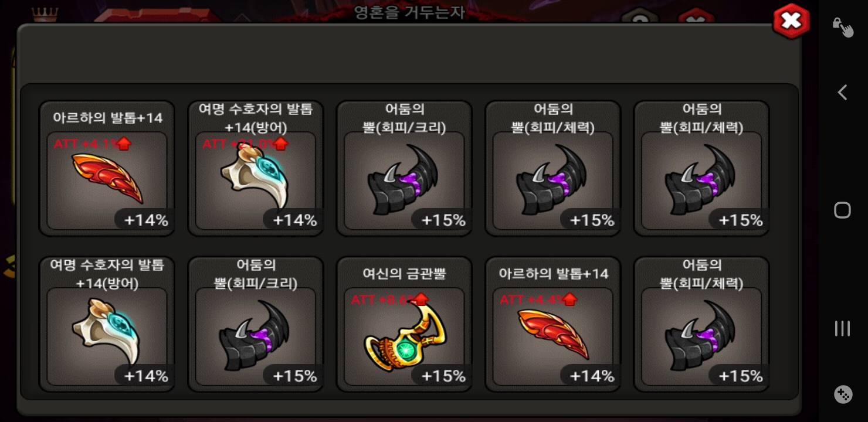Click the +15% badge on 여신의 금관뿔

(x=443, y=376)
